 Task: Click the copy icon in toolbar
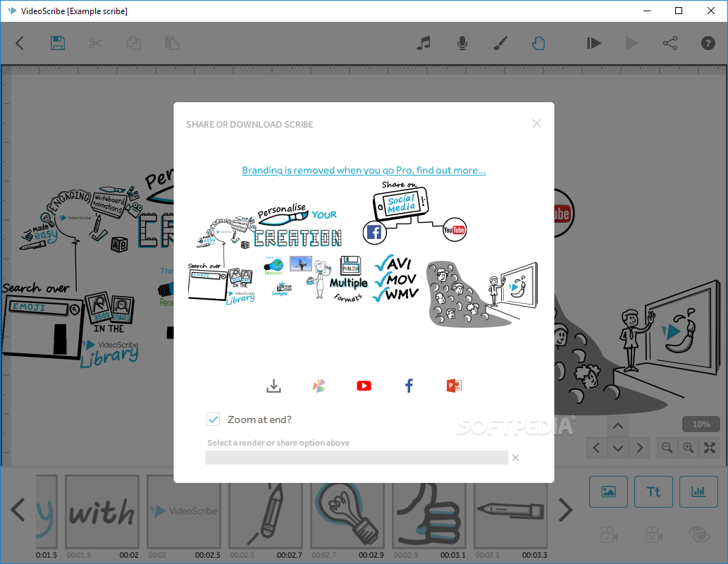pyautogui.click(x=134, y=44)
